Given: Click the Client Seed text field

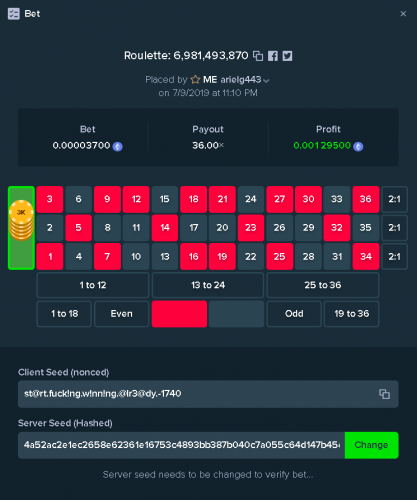Looking at the screenshot, I should click(x=208, y=394).
